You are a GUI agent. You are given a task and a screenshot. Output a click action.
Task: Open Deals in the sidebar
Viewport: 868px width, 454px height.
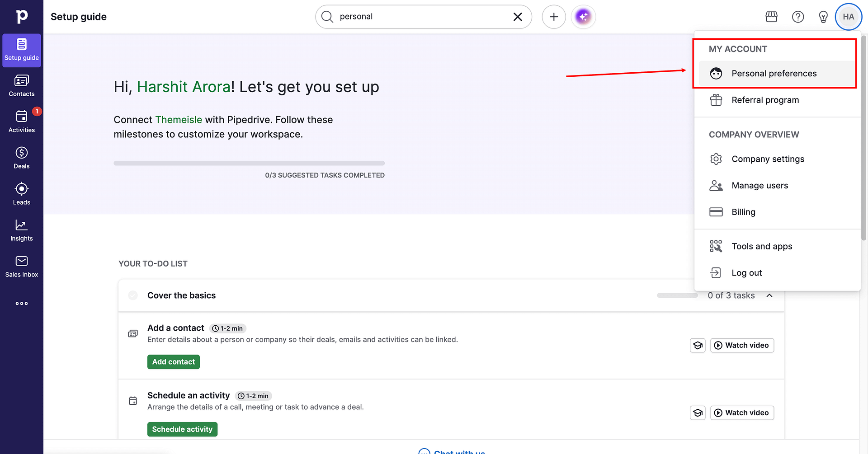pyautogui.click(x=22, y=158)
